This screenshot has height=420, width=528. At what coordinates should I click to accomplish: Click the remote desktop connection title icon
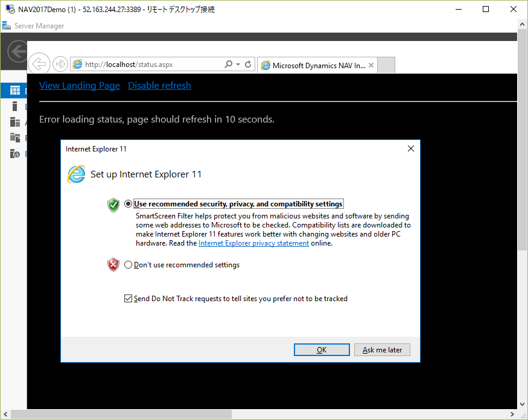[10, 9]
